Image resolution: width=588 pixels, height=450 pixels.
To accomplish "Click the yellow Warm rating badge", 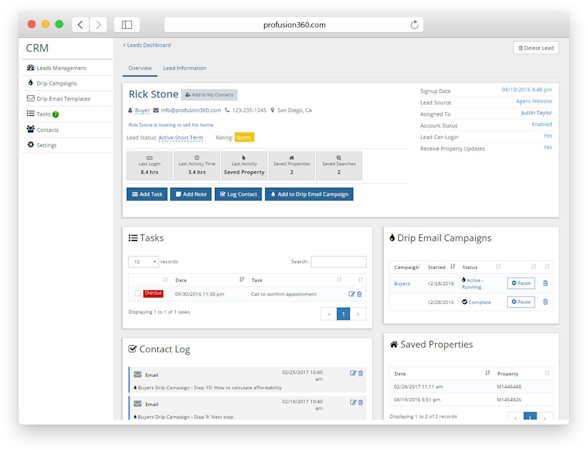I will pos(244,138).
